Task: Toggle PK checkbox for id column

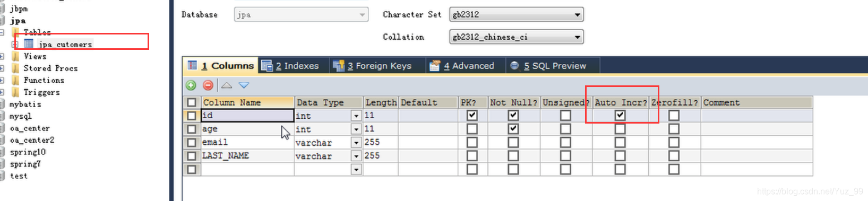Action: [x=472, y=115]
